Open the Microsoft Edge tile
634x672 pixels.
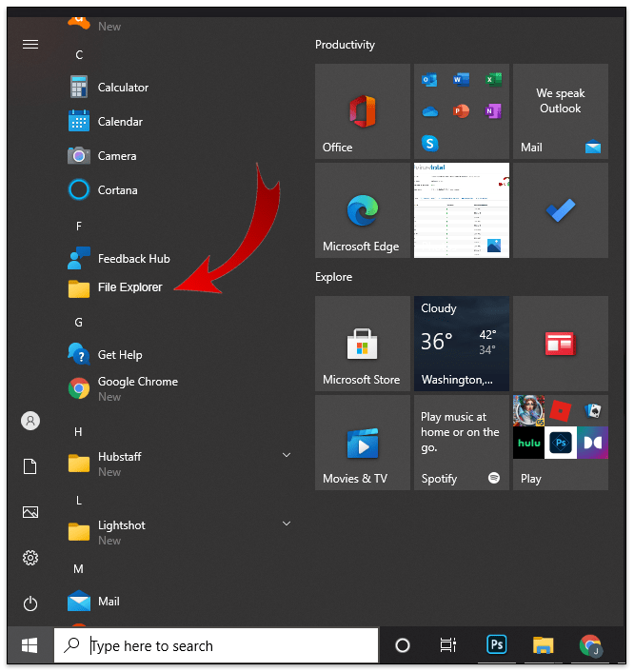pos(363,210)
